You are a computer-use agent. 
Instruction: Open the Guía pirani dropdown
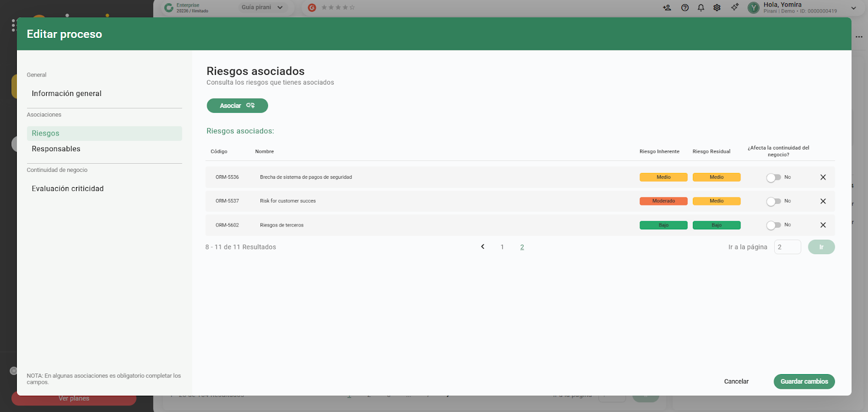pos(262,8)
